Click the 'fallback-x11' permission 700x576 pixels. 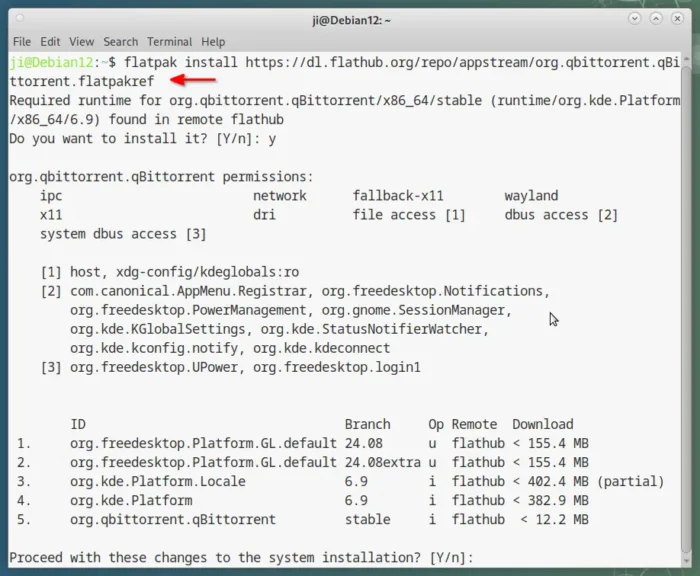coord(398,196)
